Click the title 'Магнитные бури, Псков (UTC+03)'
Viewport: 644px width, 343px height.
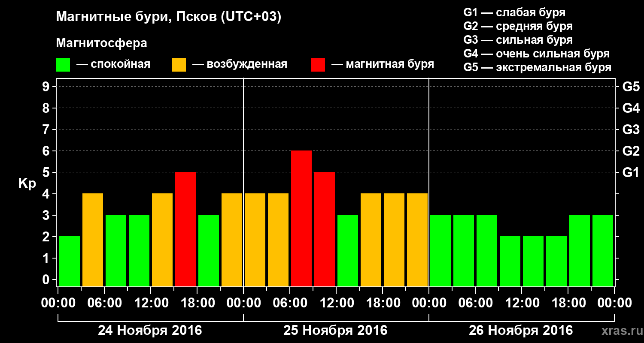[x=169, y=18]
